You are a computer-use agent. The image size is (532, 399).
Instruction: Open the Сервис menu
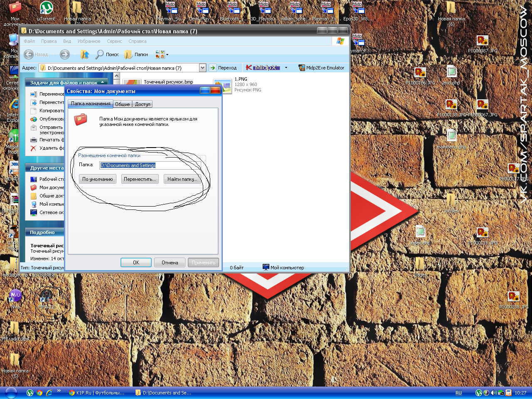tap(114, 41)
